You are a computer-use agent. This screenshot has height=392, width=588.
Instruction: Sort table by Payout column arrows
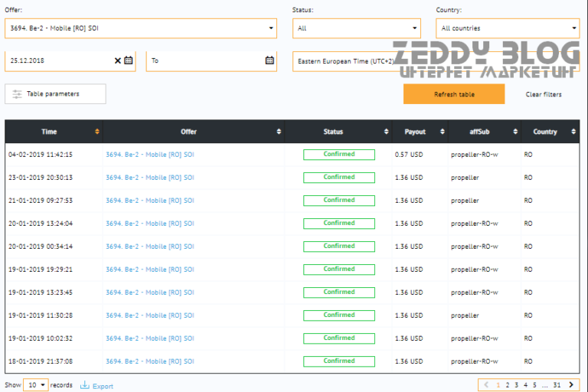[443, 131]
